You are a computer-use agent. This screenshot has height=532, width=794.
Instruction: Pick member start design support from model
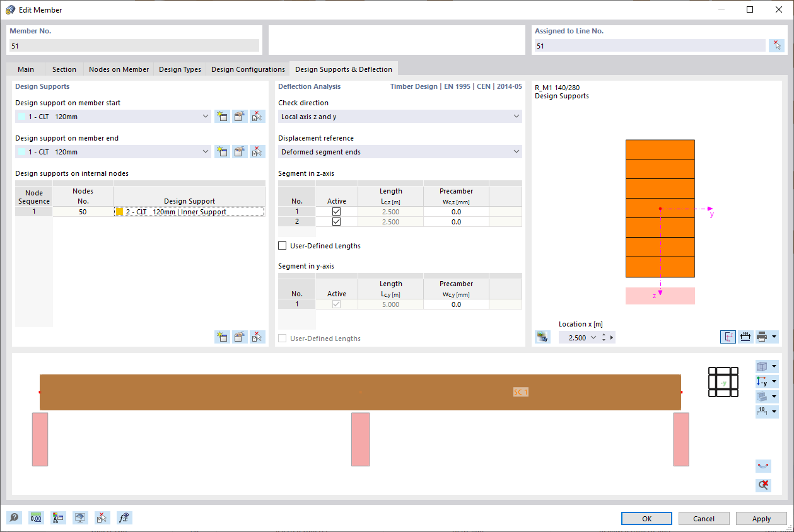coord(257,116)
